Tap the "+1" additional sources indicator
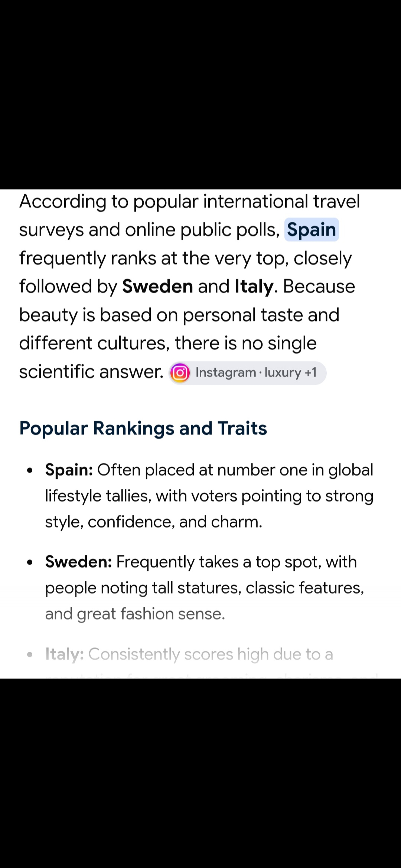Screen dimensions: 401x868 tap(310, 372)
